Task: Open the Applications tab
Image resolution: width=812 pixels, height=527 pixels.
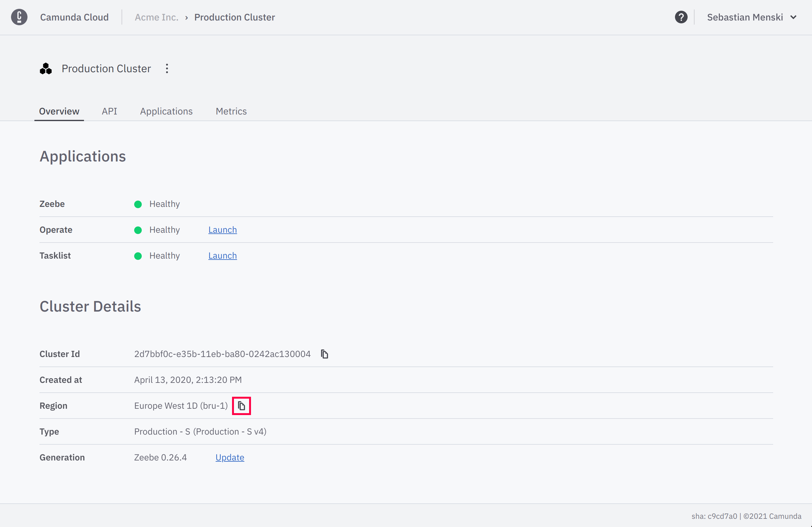Action: click(x=166, y=111)
